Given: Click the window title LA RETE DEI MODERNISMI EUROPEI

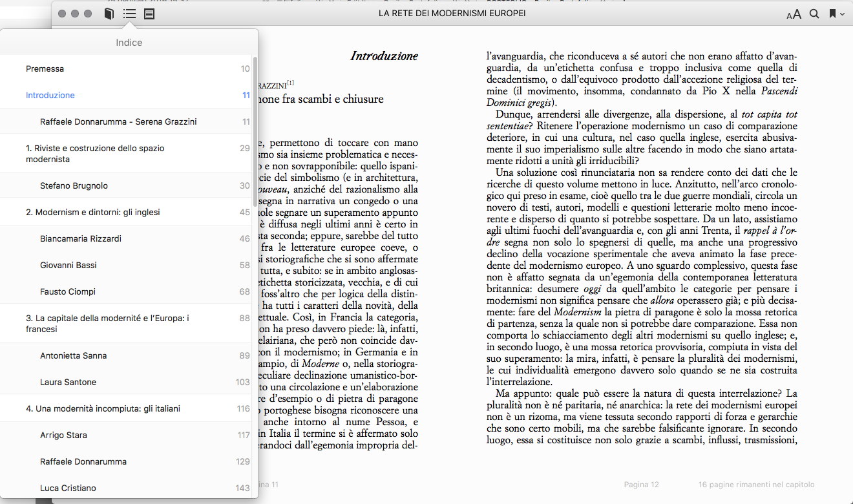Looking at the screenshot, I should click(452, 14).
